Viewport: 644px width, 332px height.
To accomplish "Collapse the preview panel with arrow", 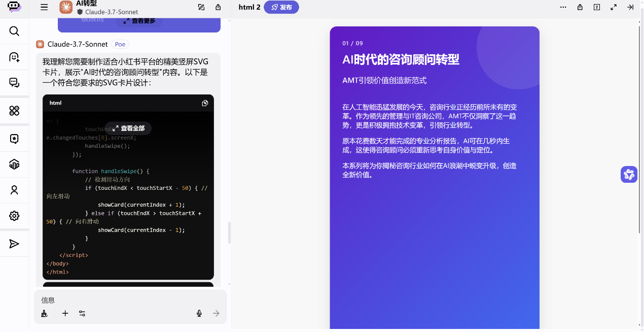I will coord(630,7).
